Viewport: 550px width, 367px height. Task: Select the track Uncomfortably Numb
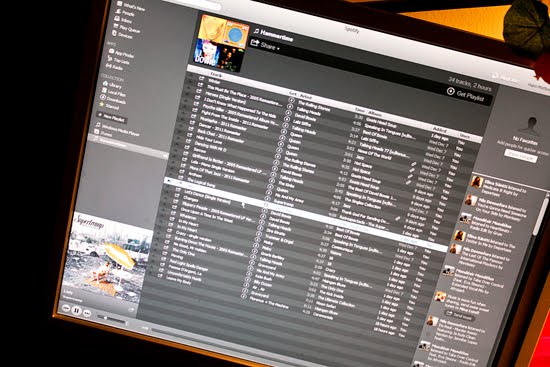(x=184, y=276)
